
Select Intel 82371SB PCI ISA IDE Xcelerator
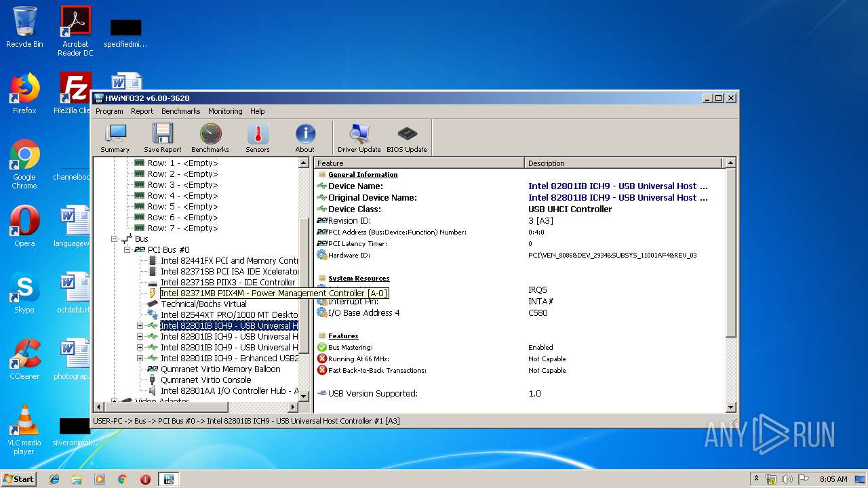point(229,272)
